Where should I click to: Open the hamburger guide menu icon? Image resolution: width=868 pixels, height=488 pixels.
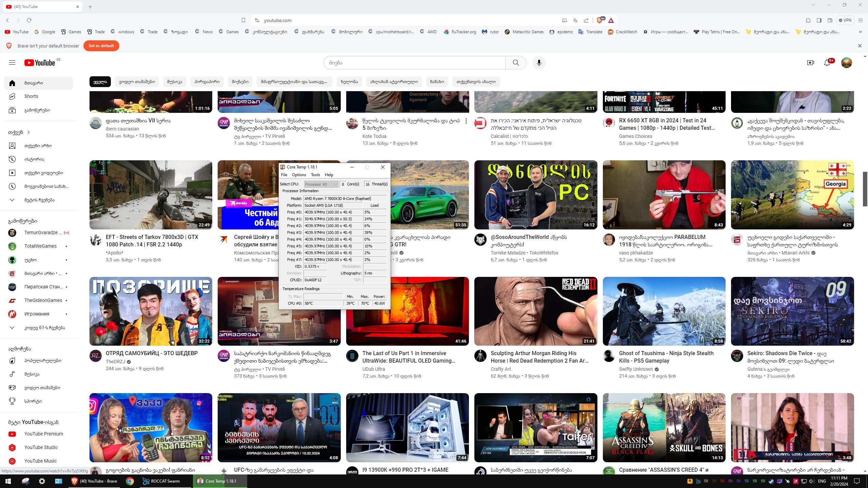click(x=12, y=63)
